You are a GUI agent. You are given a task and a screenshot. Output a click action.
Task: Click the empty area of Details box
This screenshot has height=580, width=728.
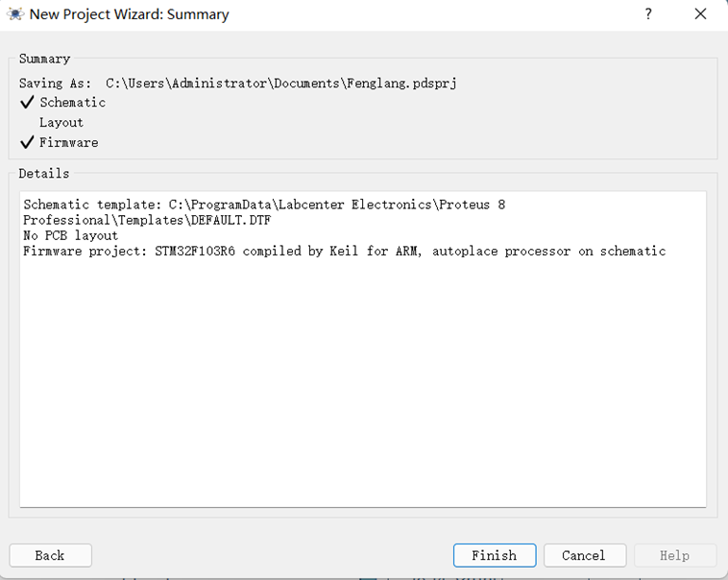[x=363, y=384]
